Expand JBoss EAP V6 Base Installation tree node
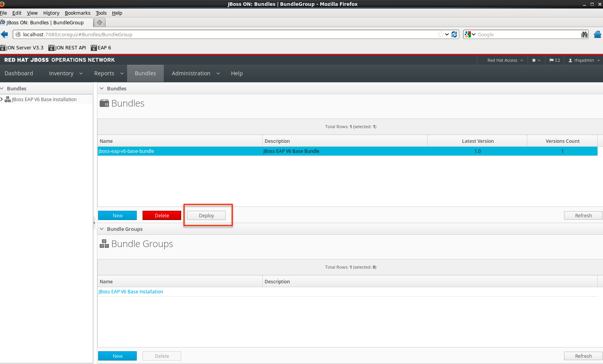The width and height of the screenshot is (603, 364). (x=2, y=99)
